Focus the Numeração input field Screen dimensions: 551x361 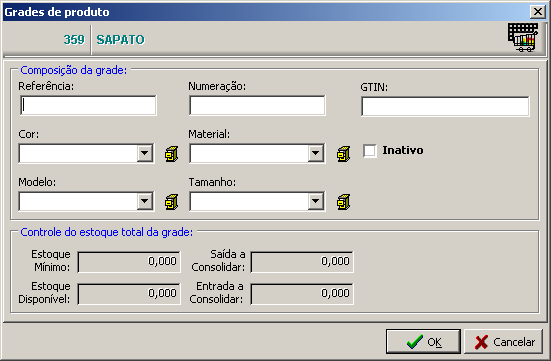pyautogui.click(x=257, y=105)
